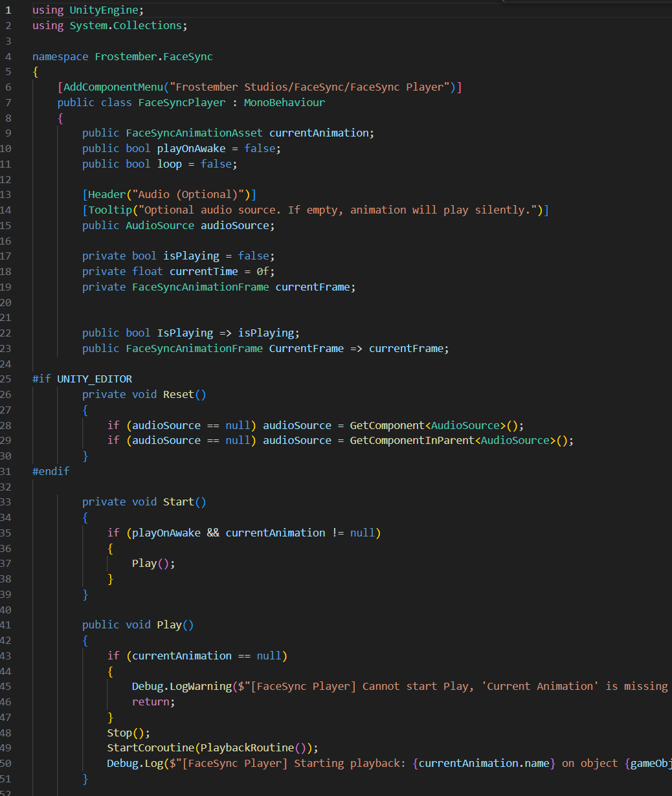Place cursor on the MonoBehaviour base class
This screenshot has height=796, width=672.
point(284,102)
